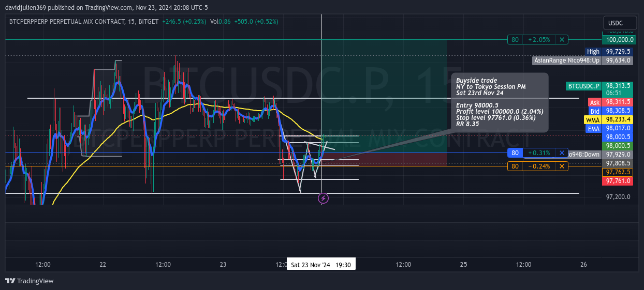Select the 80 quantity on -0.24% stop order
The image size is (644, 290).
coord(515,166)
